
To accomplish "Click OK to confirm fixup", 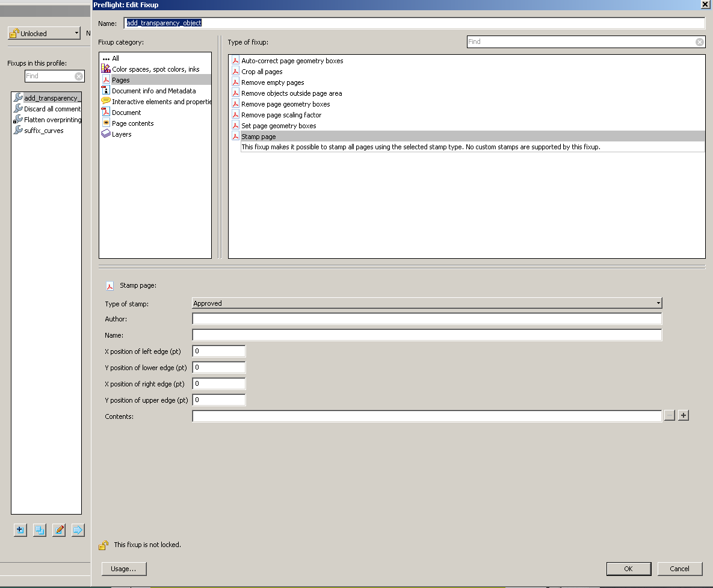I will (x=628, y=569).
